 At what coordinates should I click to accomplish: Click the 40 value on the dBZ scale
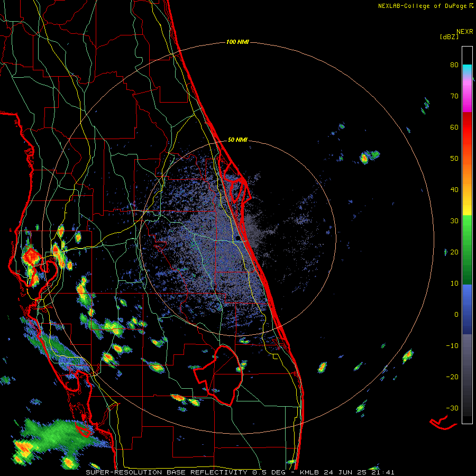[454, 190]
